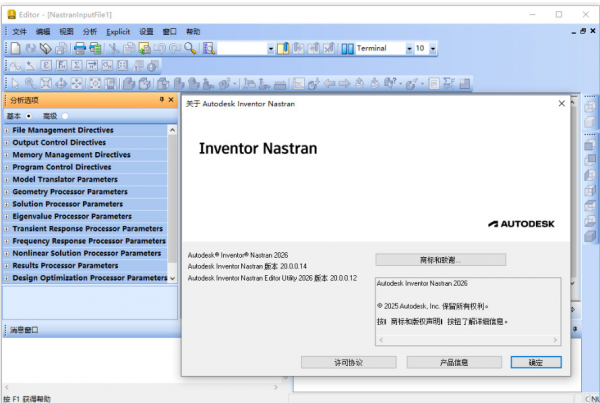This screenshot has width=600, height=403.
Task: Click the text '版本 20.0.0.14'
Action: [286, 266]
